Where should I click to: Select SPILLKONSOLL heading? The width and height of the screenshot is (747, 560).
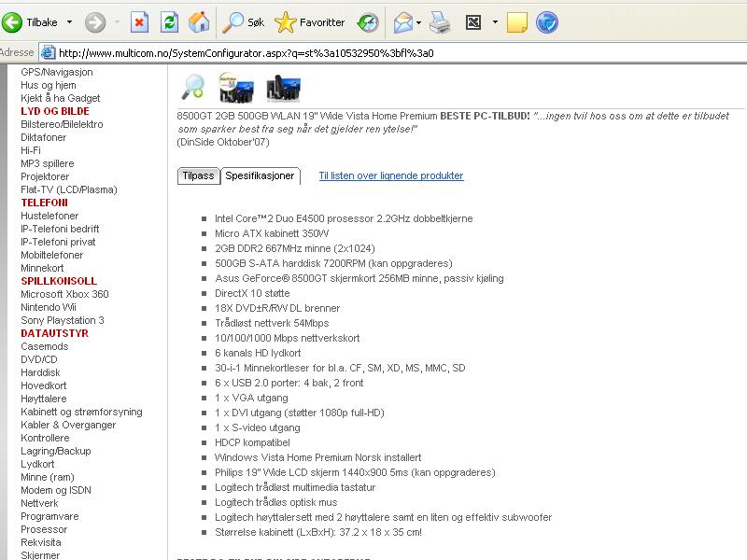pyautogui.click(x=59, y=281)
